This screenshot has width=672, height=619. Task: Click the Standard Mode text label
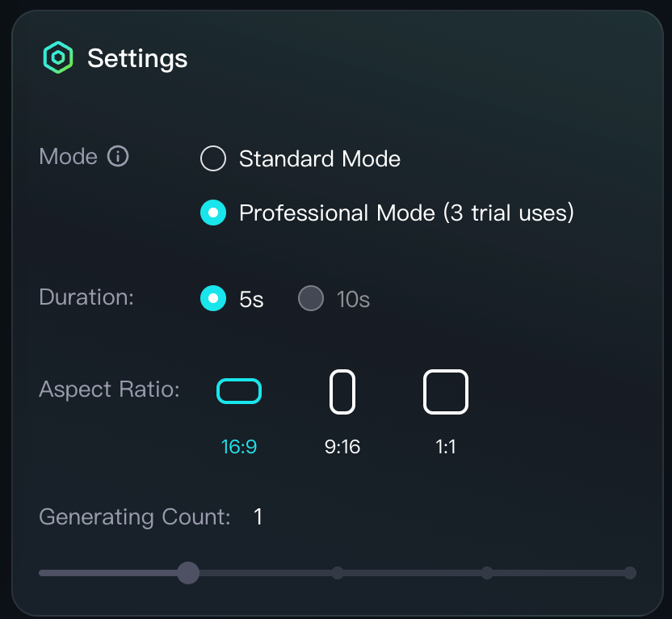[x=320, y=158]
